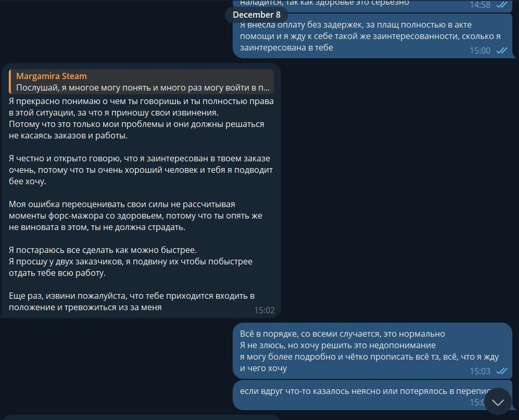Screen dimensions: 519x420
Task: Click the paragraph 'Моя ошибка переоценивать свои силы'
Action: point(136,216)
